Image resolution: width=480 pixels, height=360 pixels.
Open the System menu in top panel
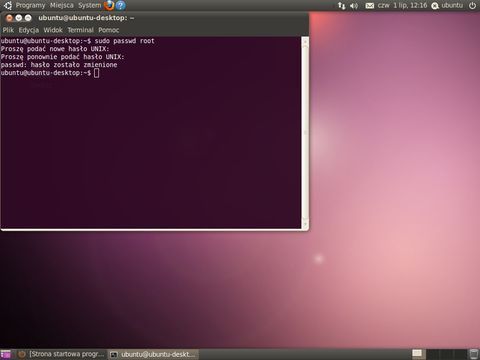(89, 5)
